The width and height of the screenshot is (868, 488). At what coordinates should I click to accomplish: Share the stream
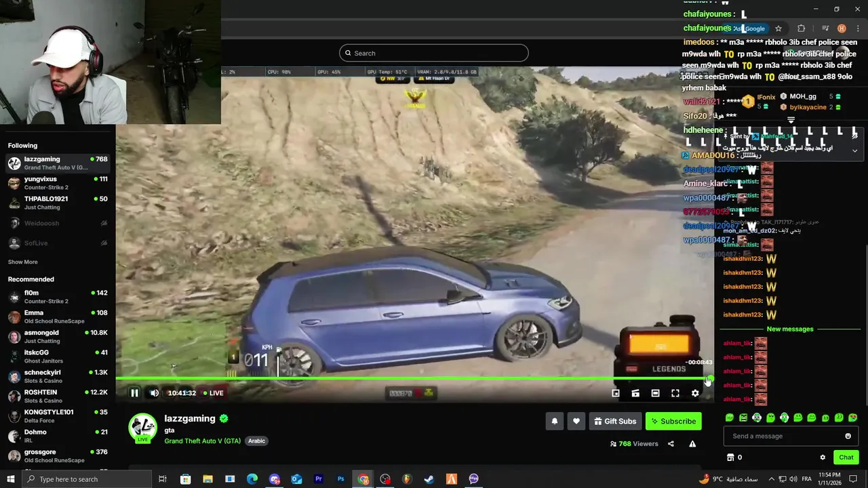(671, 444)
